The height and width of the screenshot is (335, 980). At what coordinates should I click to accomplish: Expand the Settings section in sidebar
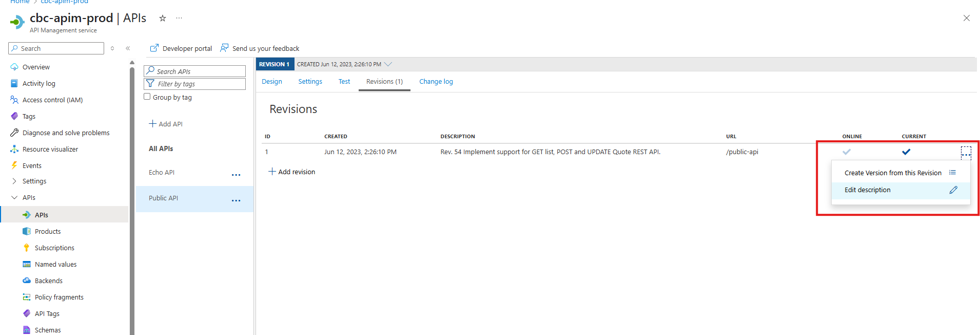point(14,181)
